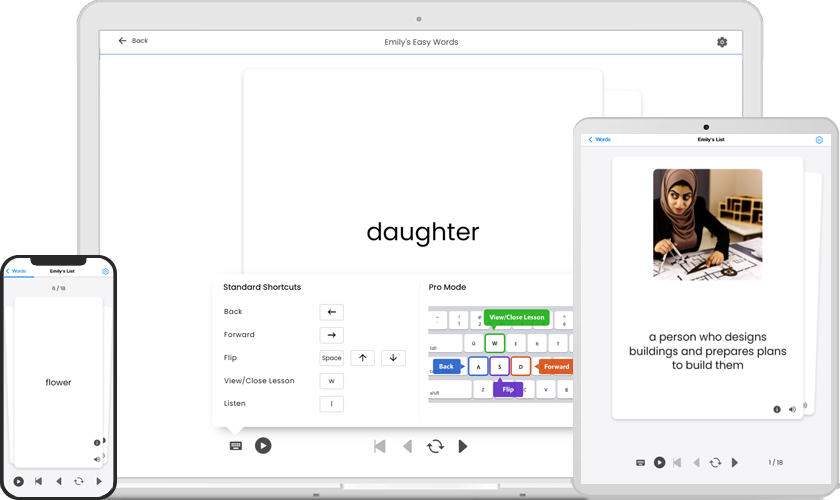Viewport: 840px width, 500px height.
Task: Go to the previous card on the laptop
Action: click(408, 446)
